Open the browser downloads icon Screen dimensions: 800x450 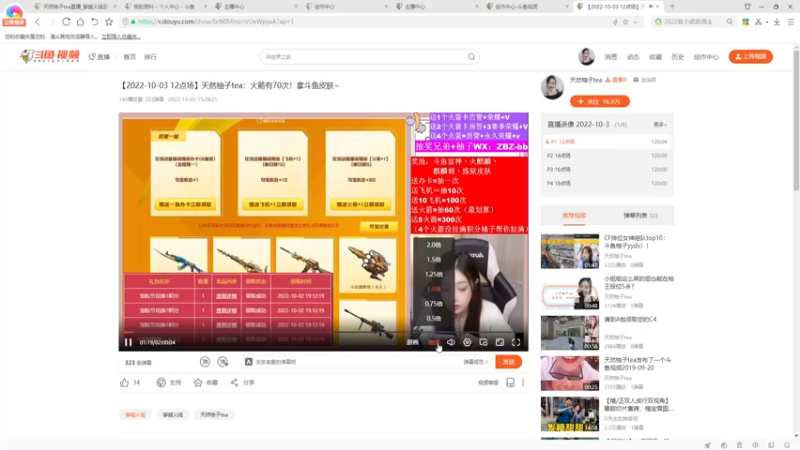(x=777, y=21)
